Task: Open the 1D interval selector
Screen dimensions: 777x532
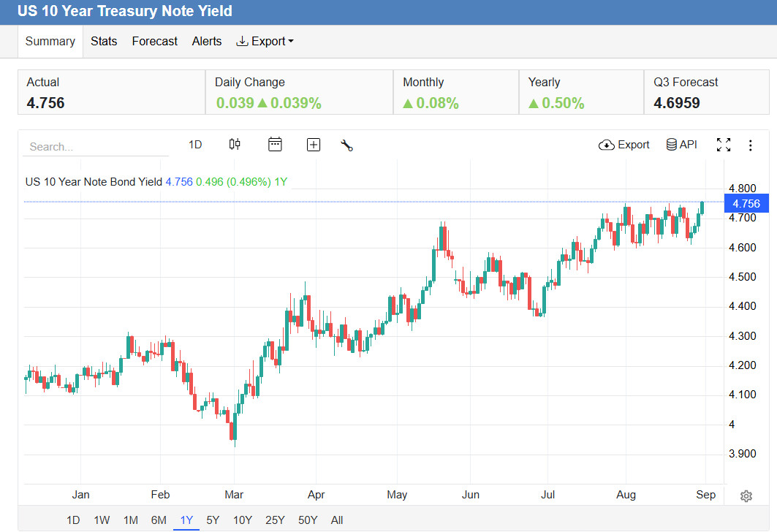Action: coord(195,145)
